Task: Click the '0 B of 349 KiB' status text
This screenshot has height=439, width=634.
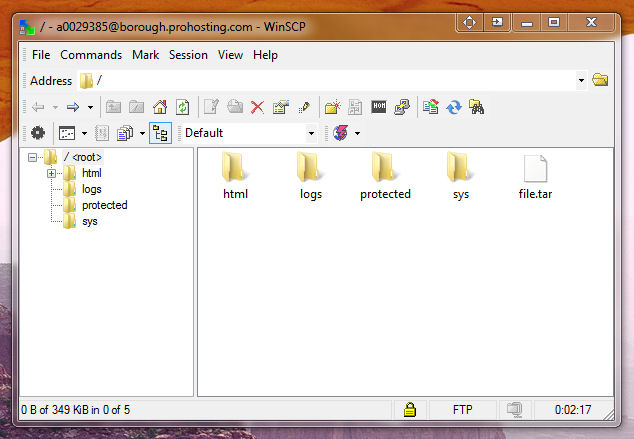Action: click(76, 409)
